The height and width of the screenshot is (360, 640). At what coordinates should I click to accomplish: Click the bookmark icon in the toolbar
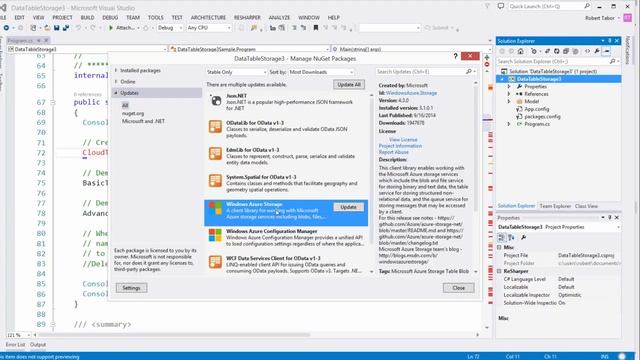point(316,28)
